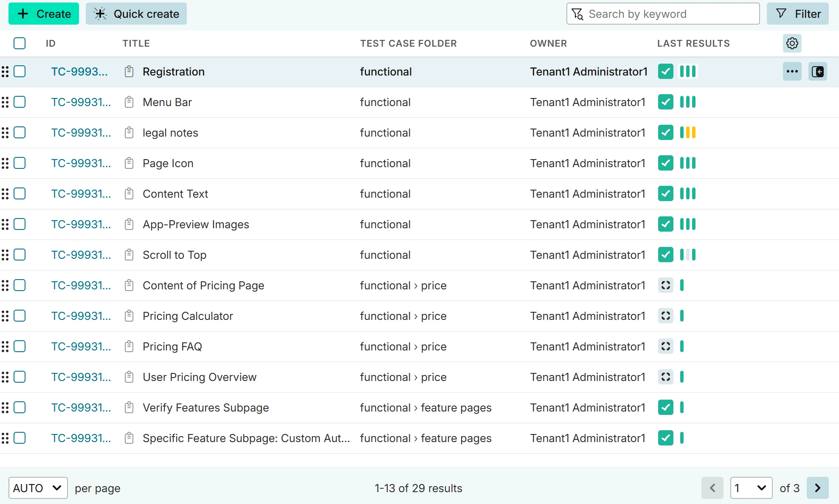Click the result bars for Scroll to Top
Image resolution: width=839 pixels, height=504 pixels.
coord(688,255)
